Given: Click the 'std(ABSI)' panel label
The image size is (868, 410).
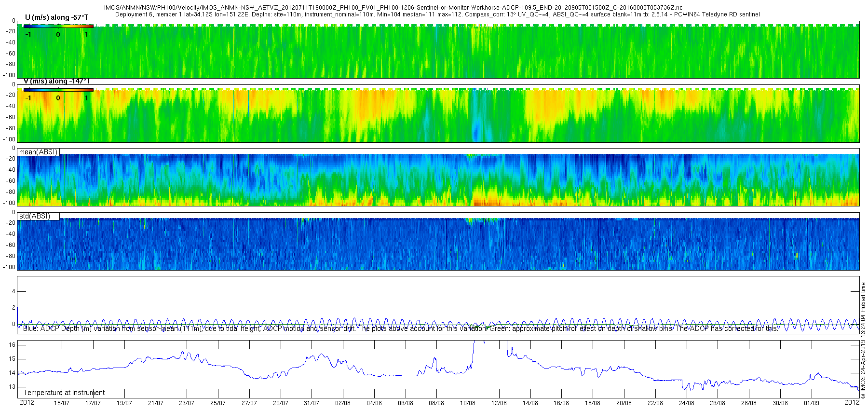Looking at the screenshot, I should tap(35, 216).
